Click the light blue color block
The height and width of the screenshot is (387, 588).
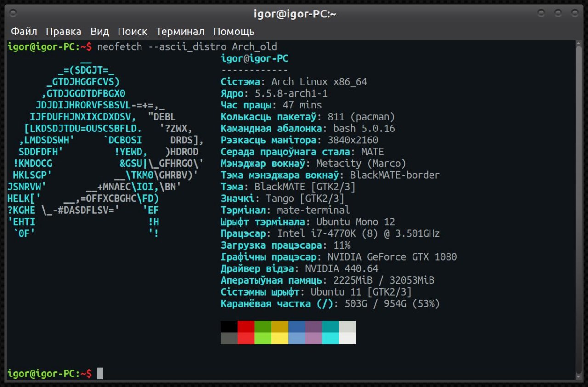pos(297,338)
